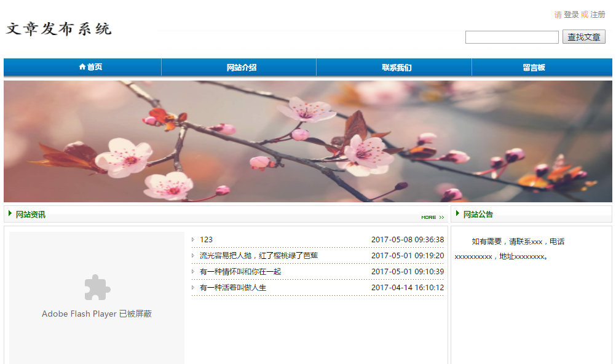Viewport: 616px width, 364px height.
Task: Open the 留言板 navigation tab
Action: click(542, 67)
